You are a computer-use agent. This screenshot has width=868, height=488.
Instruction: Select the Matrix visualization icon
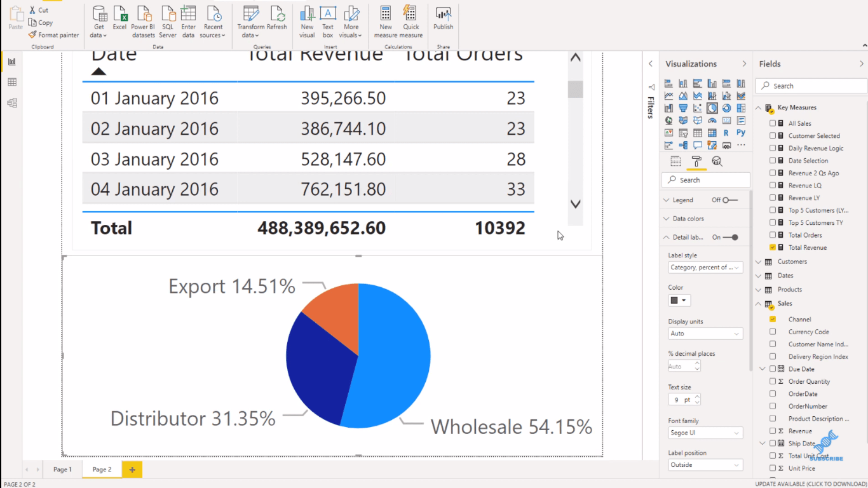click(712, 133)
